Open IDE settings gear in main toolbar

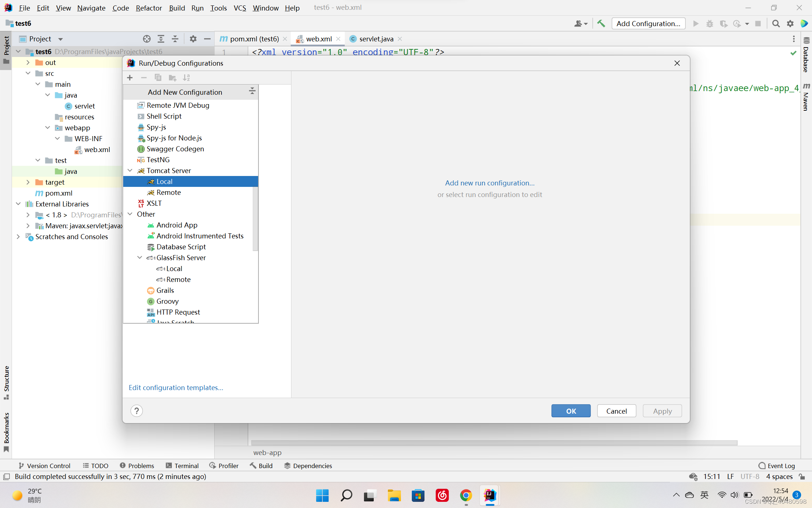click(x=790, y=24)
